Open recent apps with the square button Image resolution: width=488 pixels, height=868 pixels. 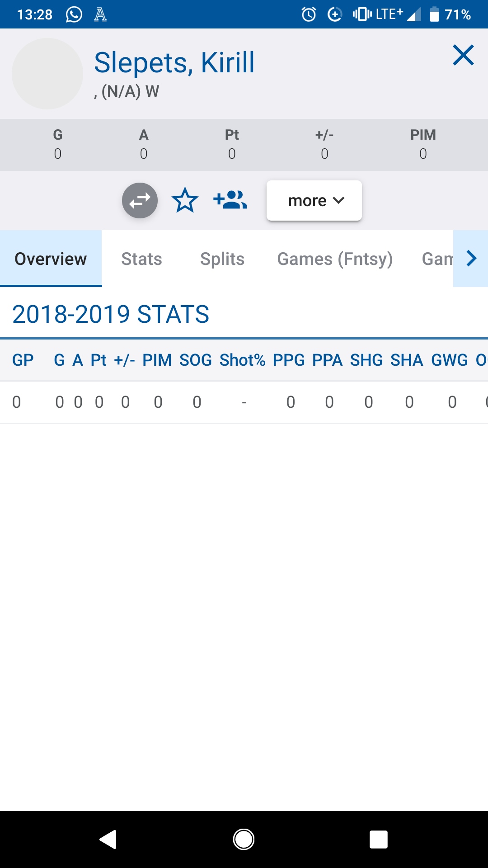click(379, 840)
